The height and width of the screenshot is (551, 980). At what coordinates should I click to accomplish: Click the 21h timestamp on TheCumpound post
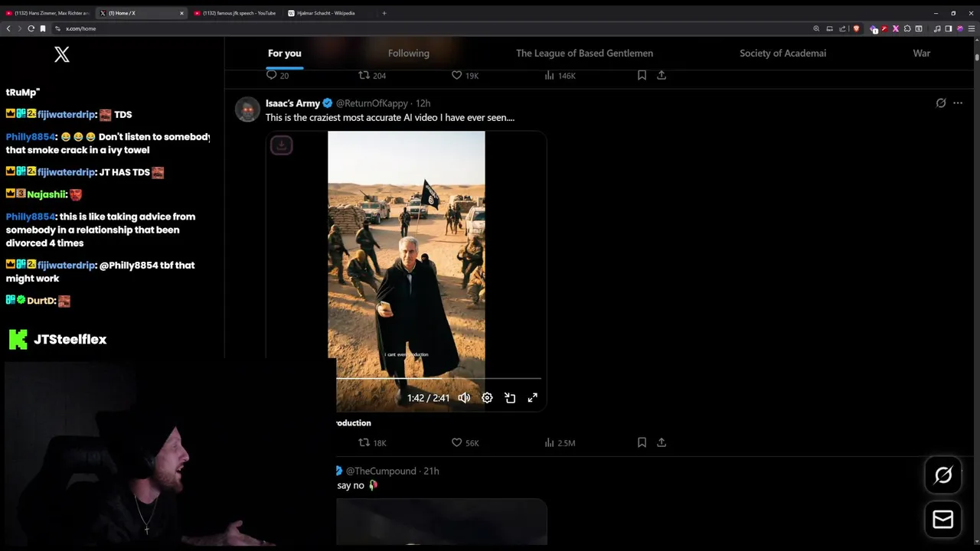click(432, 471)
